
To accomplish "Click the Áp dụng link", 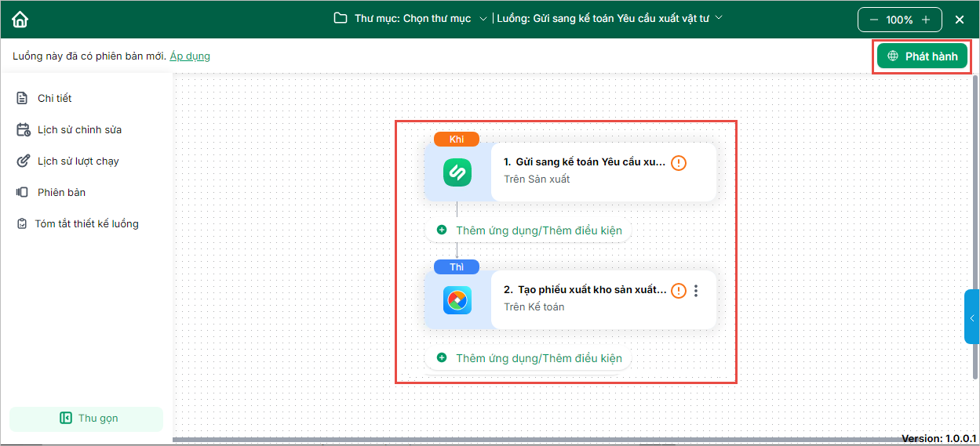I will tap(190, 56).
